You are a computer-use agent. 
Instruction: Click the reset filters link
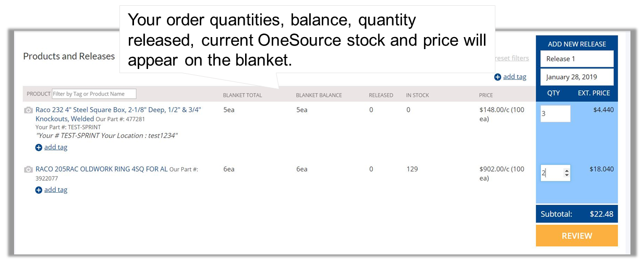click(512, 58)
